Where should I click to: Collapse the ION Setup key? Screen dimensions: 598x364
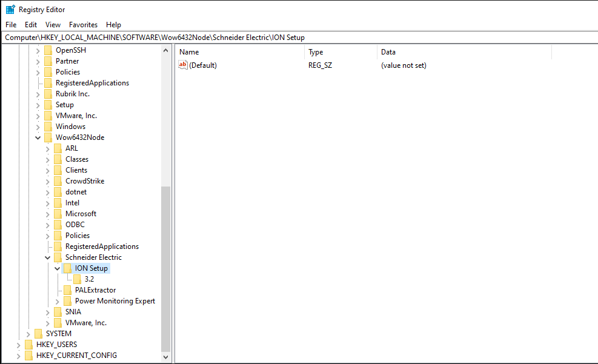57,269
